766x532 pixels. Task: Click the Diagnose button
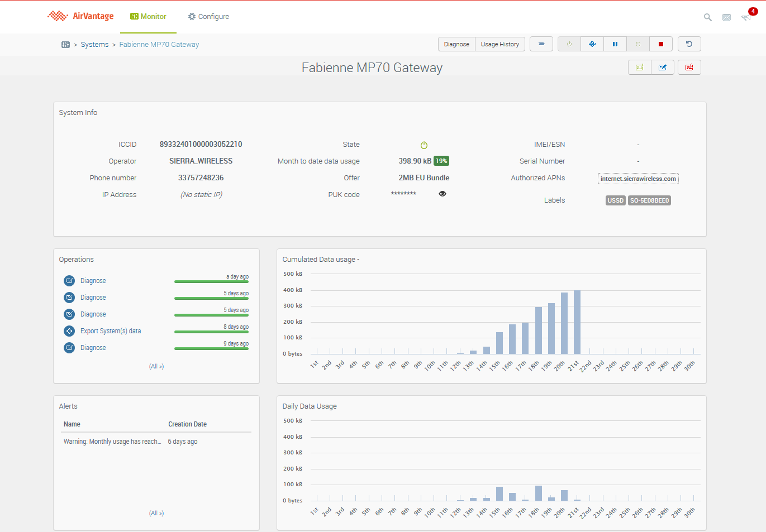click(x=456, y=44)
